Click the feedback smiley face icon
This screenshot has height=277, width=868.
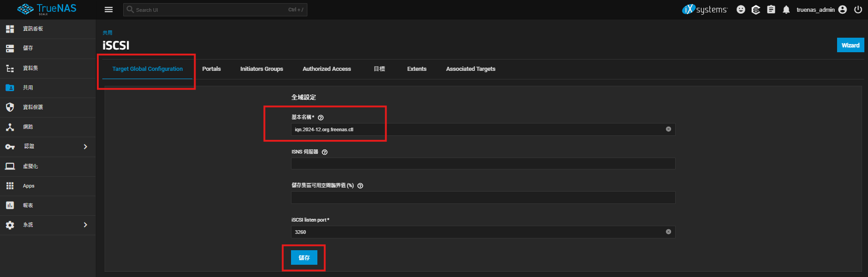coord(741,10)
